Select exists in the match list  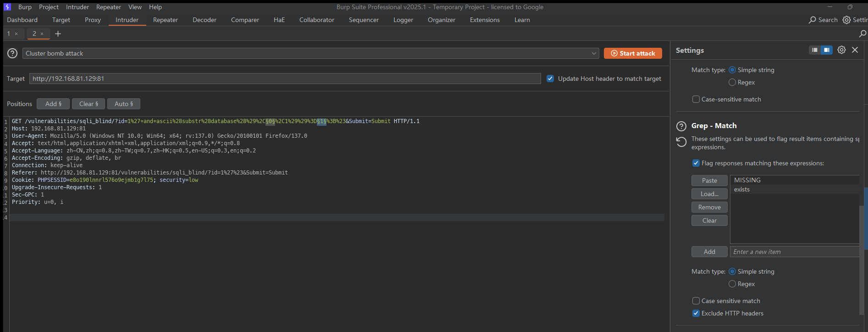795,189
